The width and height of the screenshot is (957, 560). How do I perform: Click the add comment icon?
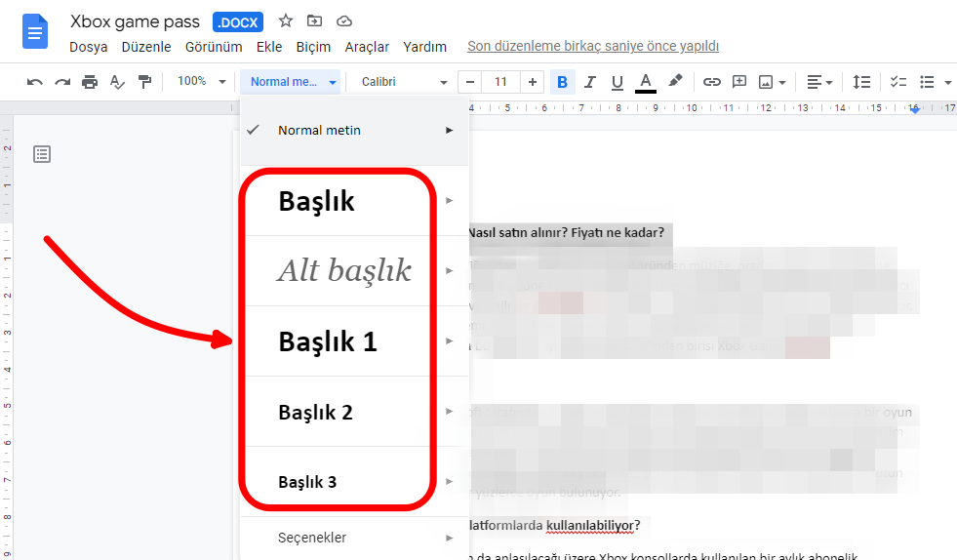pyautogui.click(x=739, y=82)
